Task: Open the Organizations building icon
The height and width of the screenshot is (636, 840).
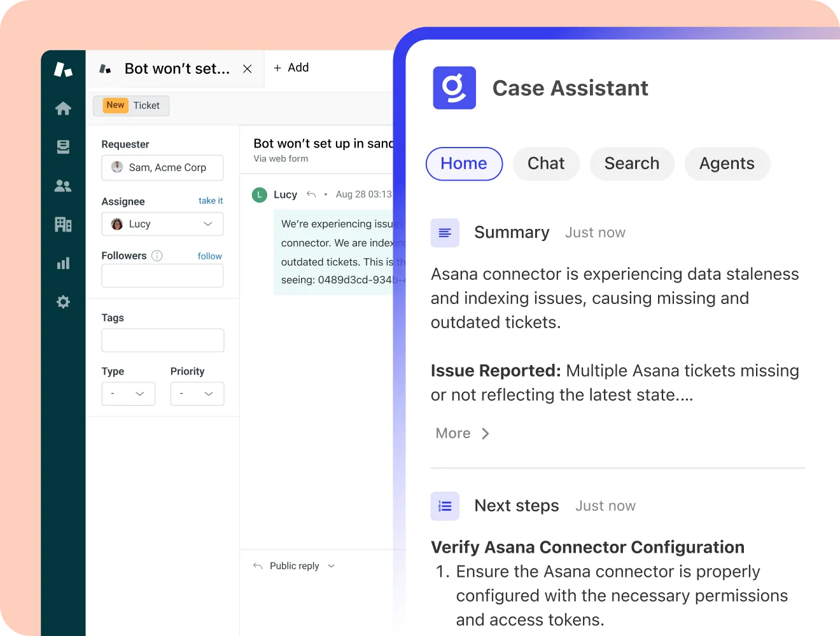Action: [63, 225]
